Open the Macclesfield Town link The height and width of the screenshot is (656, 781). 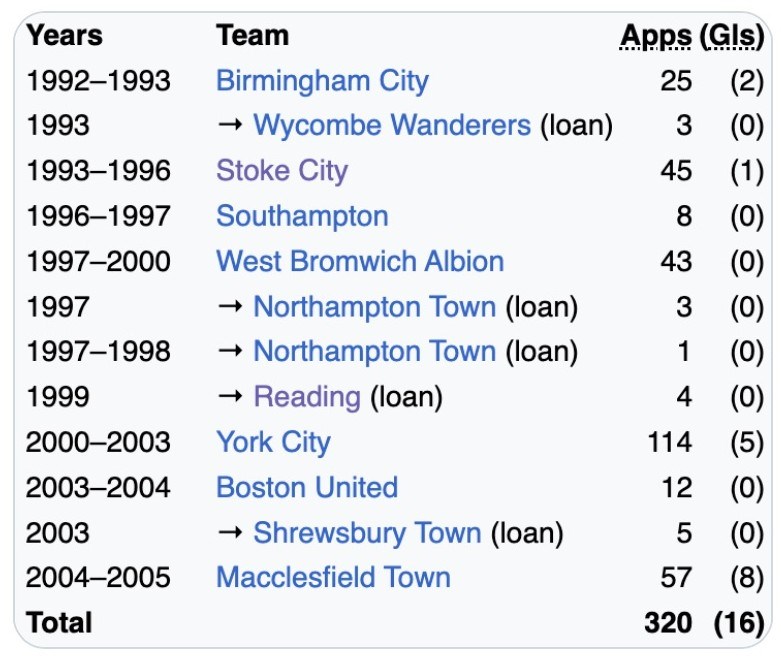click(333, 578)
